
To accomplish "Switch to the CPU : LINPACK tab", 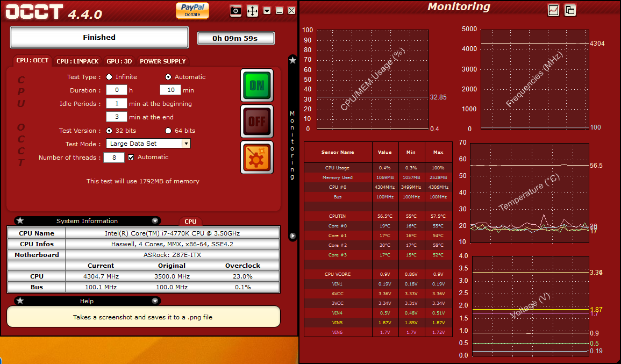I will 77,61.
